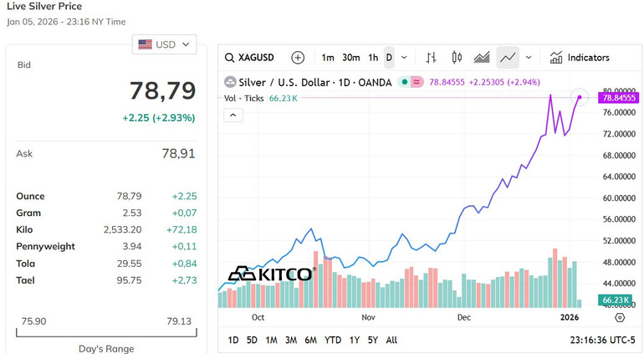Switch to the YTD date range

333,340
